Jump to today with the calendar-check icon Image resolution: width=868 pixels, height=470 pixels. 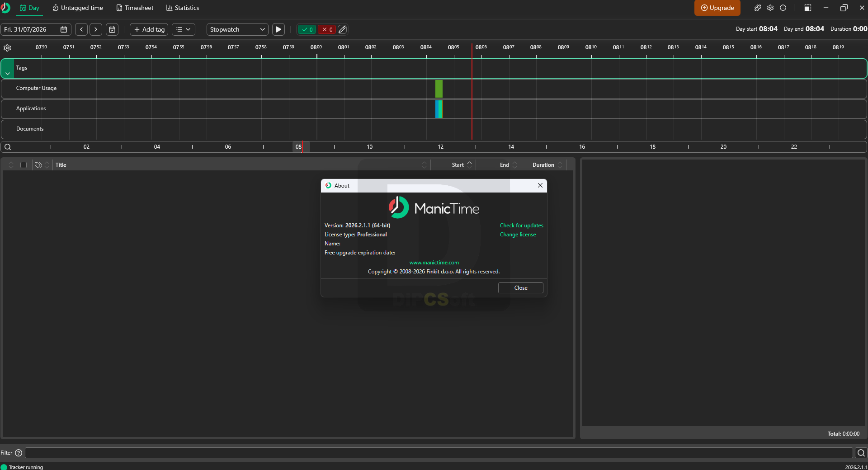[112, 29]
